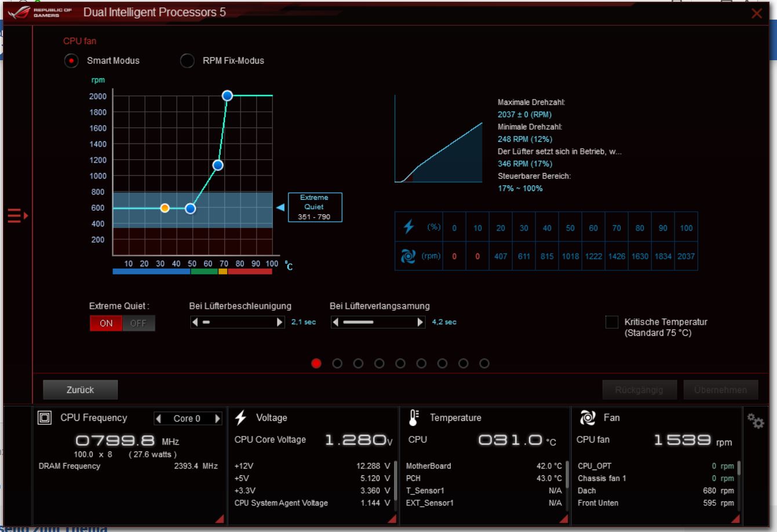Expand the CPU Frequency panel corner triangle
777x532 pixels.
click(220, 519)
